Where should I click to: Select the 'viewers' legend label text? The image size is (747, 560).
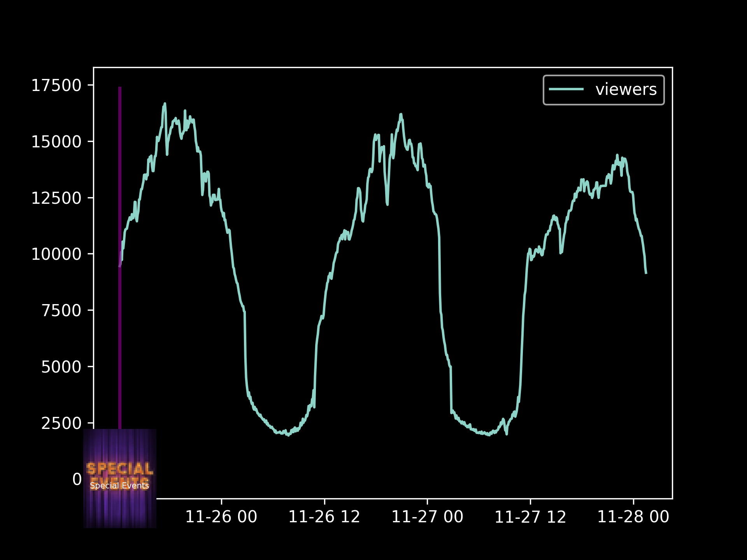[626, 89]
